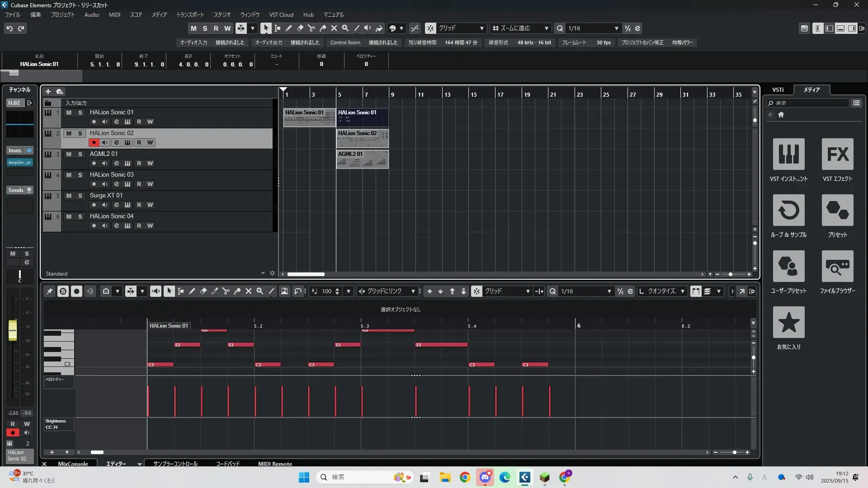Open Loops & Samples media tile
The width and height of the screenshot is (868, 488).
788,211
